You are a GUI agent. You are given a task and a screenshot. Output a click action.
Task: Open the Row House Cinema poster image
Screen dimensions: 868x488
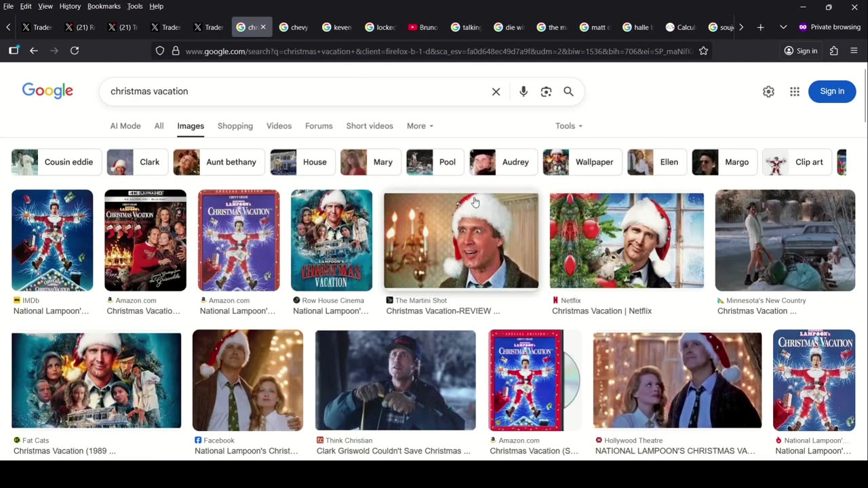click(x=332, y=241)
